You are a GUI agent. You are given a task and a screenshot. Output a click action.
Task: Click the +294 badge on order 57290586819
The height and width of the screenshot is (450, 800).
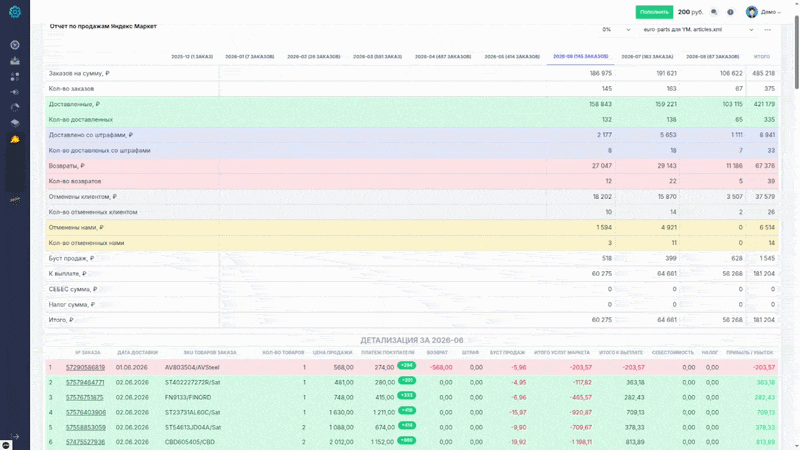[x=407, y=365]
